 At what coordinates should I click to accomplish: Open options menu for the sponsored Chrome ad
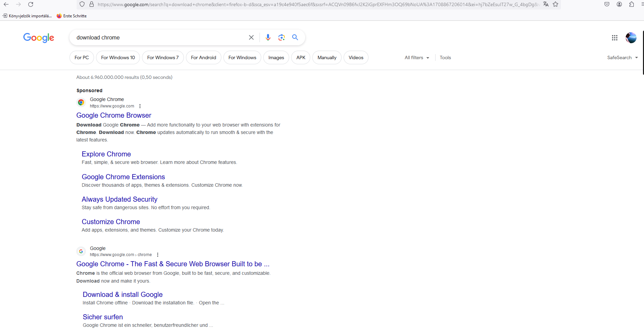click(x=140, y=106)
